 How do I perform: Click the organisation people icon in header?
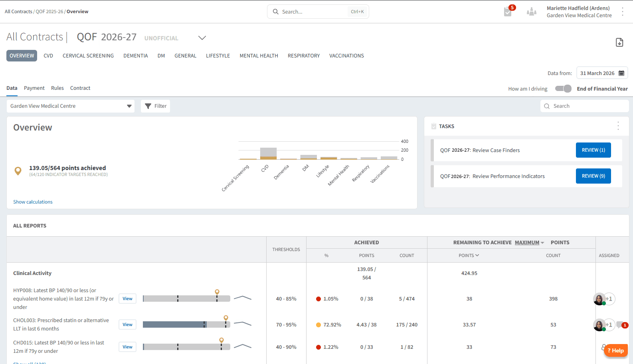531,12
